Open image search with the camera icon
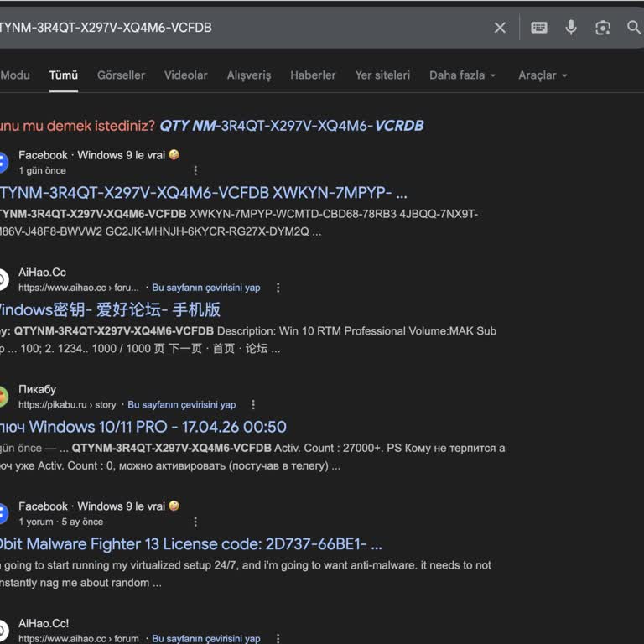The height and width of the screenshot is (644, 644). [x=603, y=28]
